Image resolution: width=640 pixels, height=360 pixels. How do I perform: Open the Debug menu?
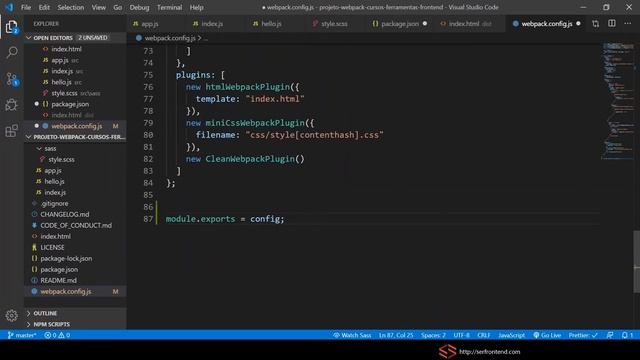tap(139, 7)
